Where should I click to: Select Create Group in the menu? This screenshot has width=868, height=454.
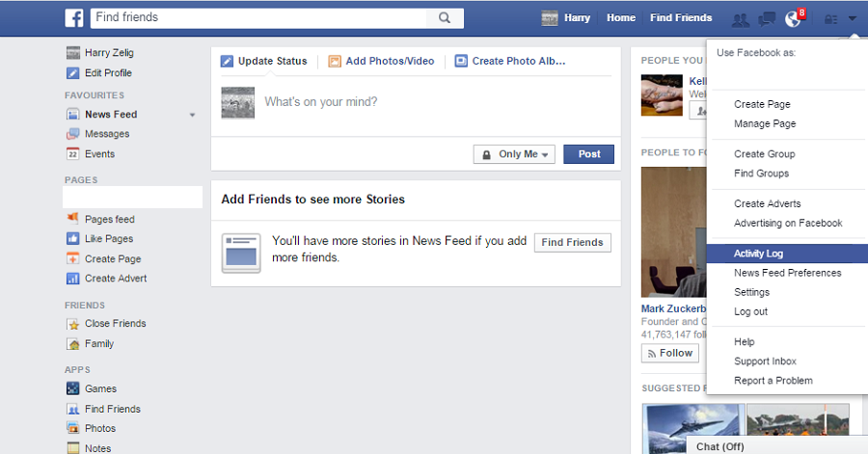[764, 154]
